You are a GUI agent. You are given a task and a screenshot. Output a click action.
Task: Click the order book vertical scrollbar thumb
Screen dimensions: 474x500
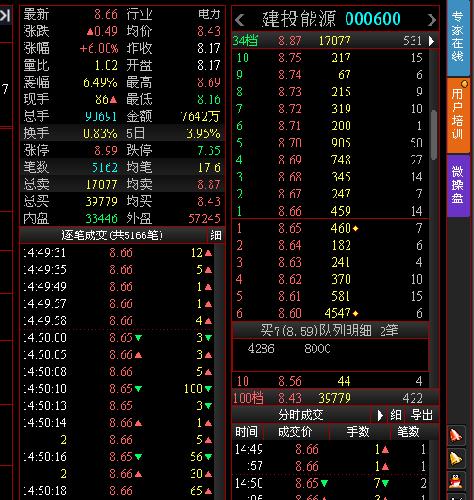[434, 135]
